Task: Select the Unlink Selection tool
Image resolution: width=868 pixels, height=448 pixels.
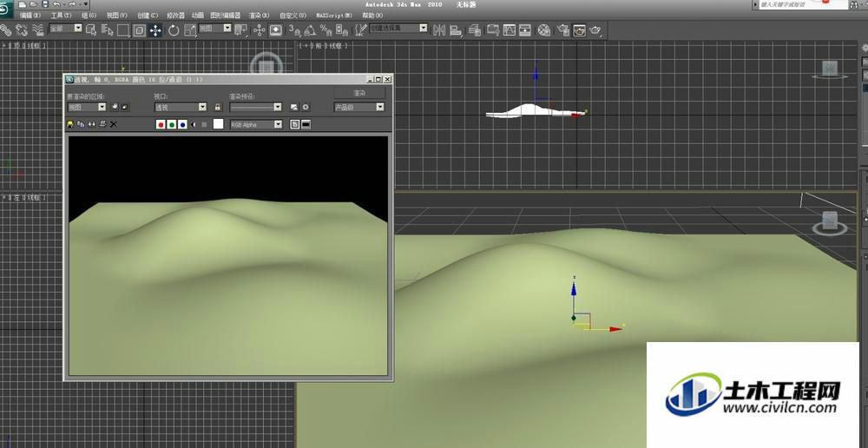Action: coord(22,30)
